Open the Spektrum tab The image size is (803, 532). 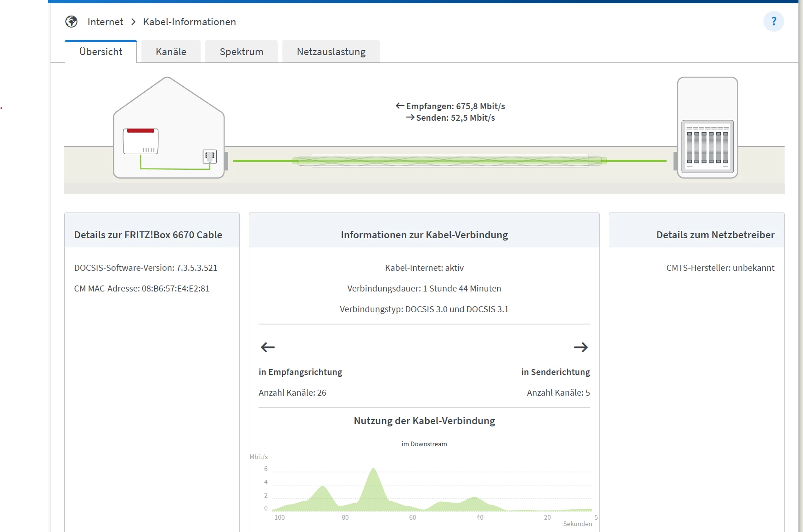point(241,51)
